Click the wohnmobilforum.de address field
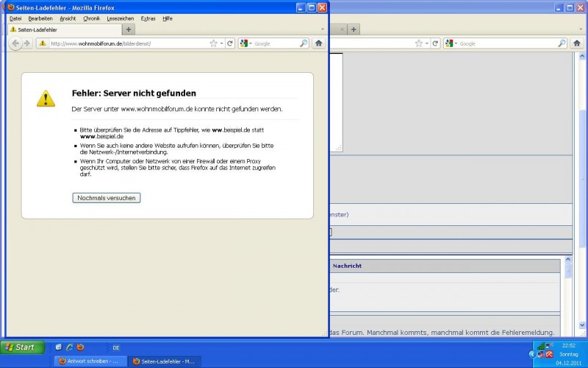 (125, 43)
